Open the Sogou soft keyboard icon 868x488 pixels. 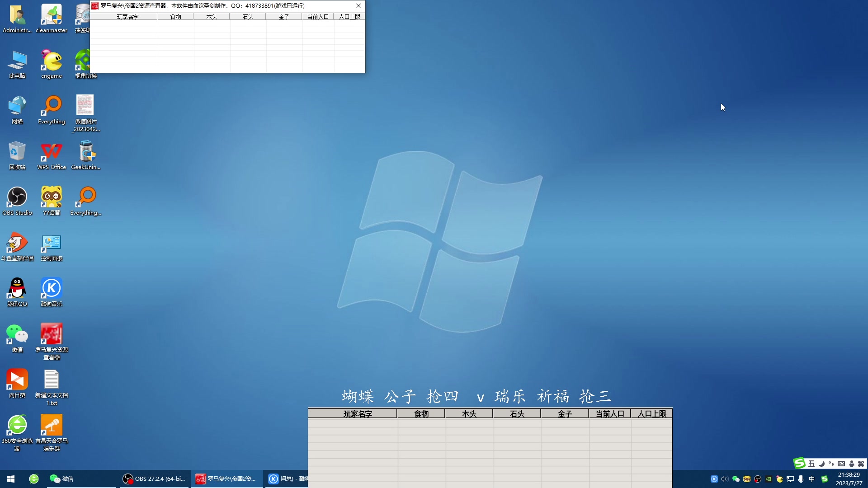841,464
